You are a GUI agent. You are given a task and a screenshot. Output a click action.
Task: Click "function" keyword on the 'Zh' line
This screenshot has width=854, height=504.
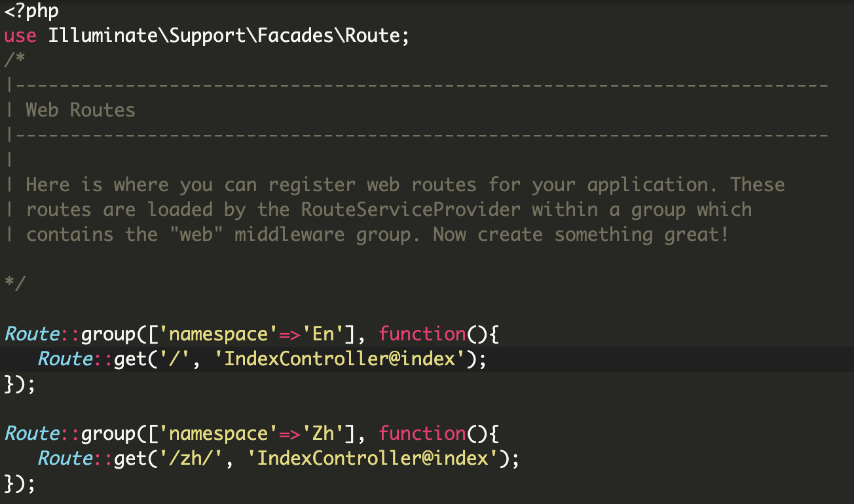(422, 433)
